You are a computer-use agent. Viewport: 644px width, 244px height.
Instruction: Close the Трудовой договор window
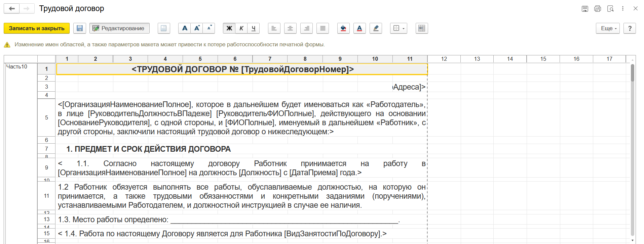point(635,8)
